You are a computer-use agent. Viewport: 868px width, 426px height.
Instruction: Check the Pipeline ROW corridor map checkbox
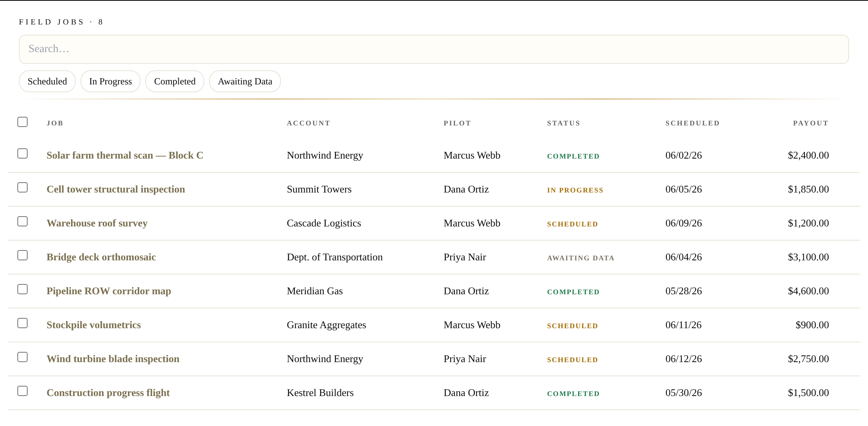[22, 289]
